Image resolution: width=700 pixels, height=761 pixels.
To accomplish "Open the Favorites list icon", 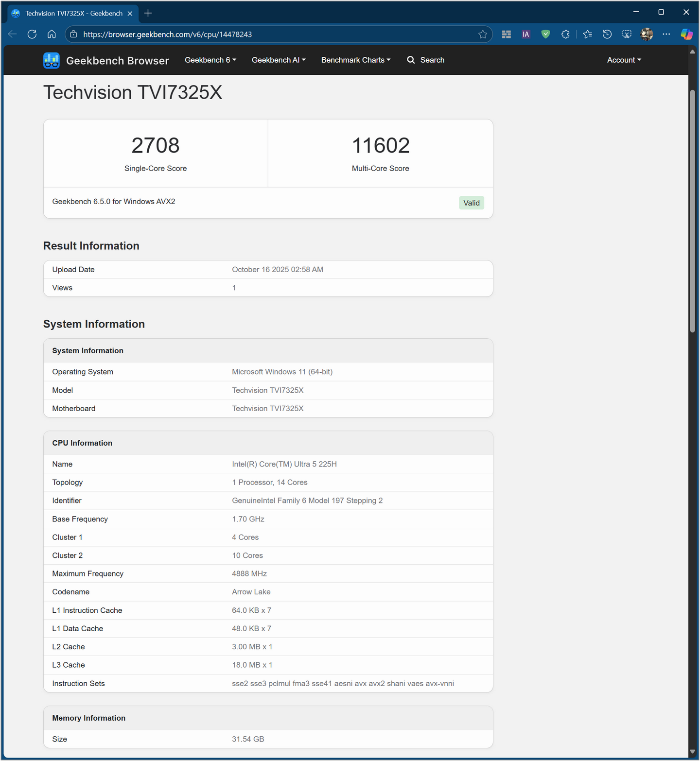I will pos(588,34).
